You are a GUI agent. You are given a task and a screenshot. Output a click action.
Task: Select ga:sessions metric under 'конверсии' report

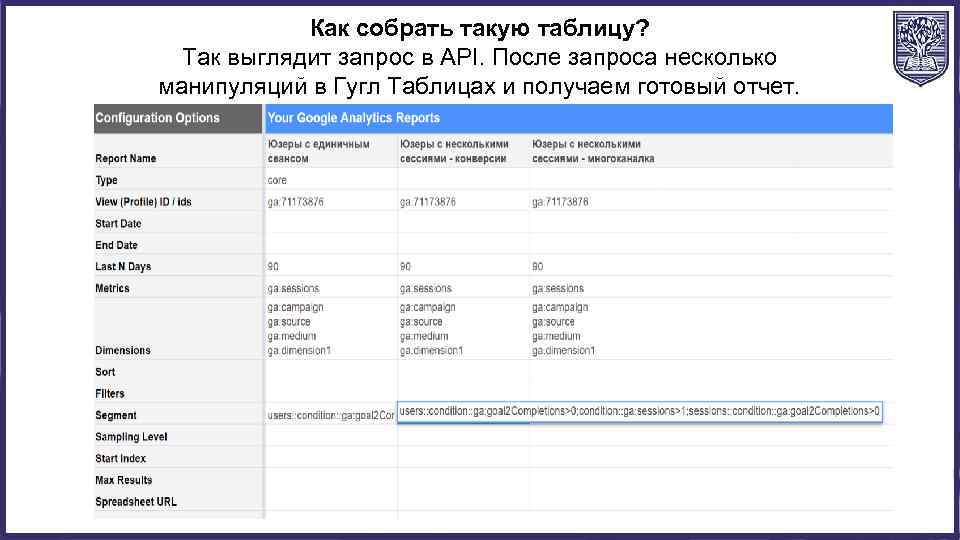tap(426, 288)
